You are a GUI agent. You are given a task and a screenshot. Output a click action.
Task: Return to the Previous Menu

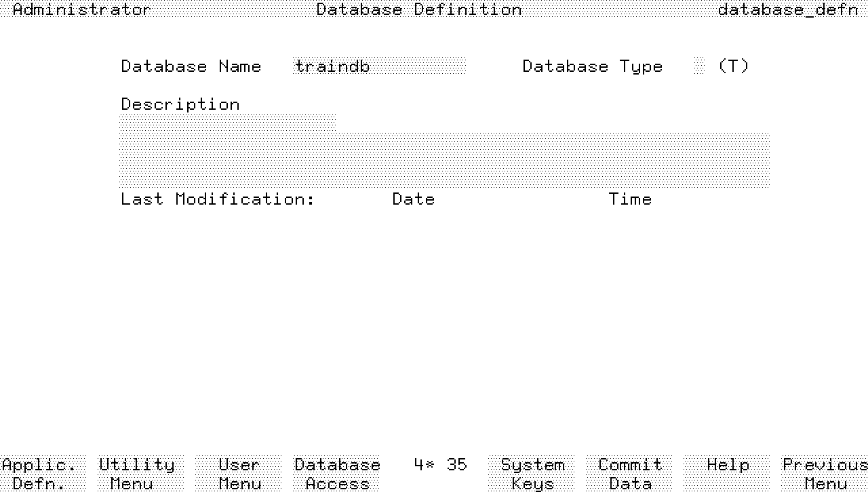825,473
